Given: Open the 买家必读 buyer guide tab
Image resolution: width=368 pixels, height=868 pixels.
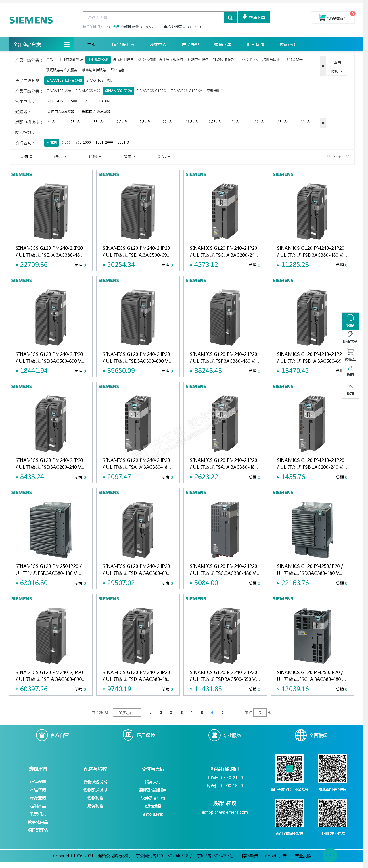Looking at the screenshot, I should (287, 45).
